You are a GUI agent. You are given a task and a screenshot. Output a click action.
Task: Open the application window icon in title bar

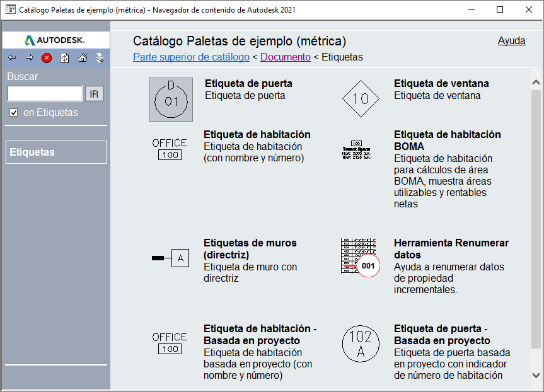pos(11,9)
